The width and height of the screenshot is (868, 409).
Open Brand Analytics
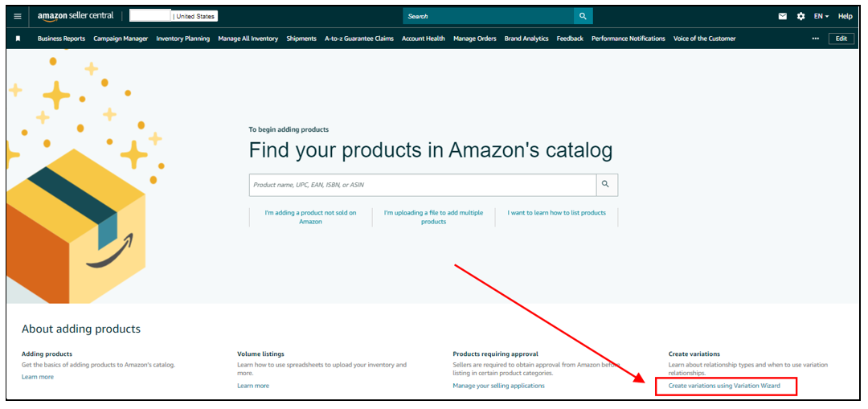pyautogui.click(x=526, y=39)
